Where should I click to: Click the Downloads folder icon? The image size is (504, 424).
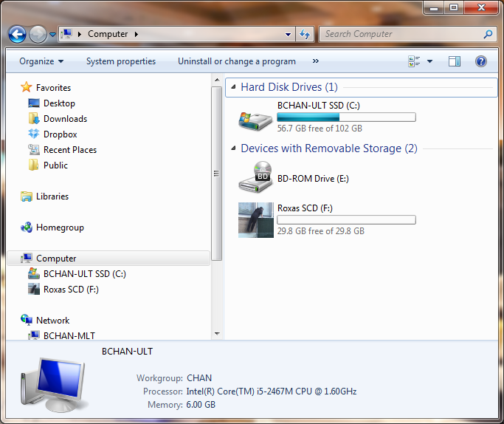point(34,118)
